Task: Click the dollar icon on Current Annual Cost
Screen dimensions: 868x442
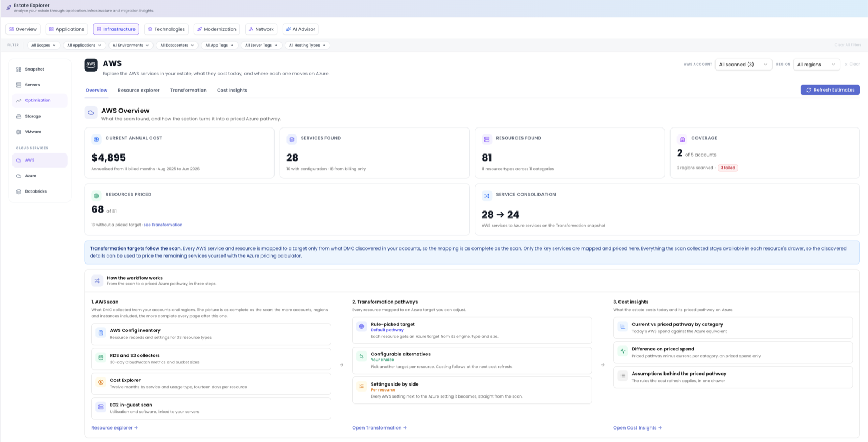Action: [97, 139]
